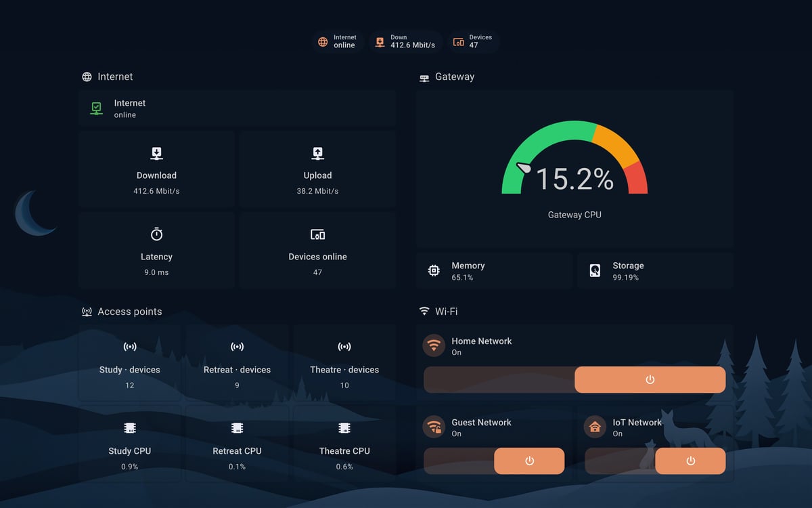
Task: Click the Gateway CPU label
Action: tap(574, 215)
